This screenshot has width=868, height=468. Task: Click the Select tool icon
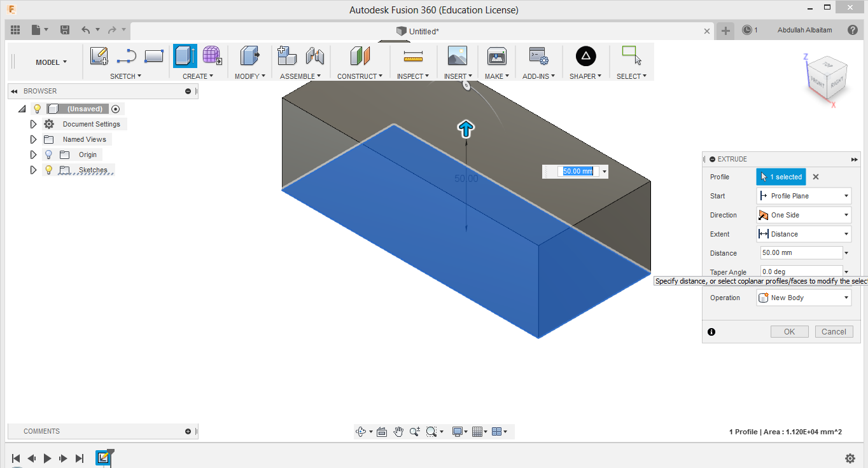[x=631, y=56]
